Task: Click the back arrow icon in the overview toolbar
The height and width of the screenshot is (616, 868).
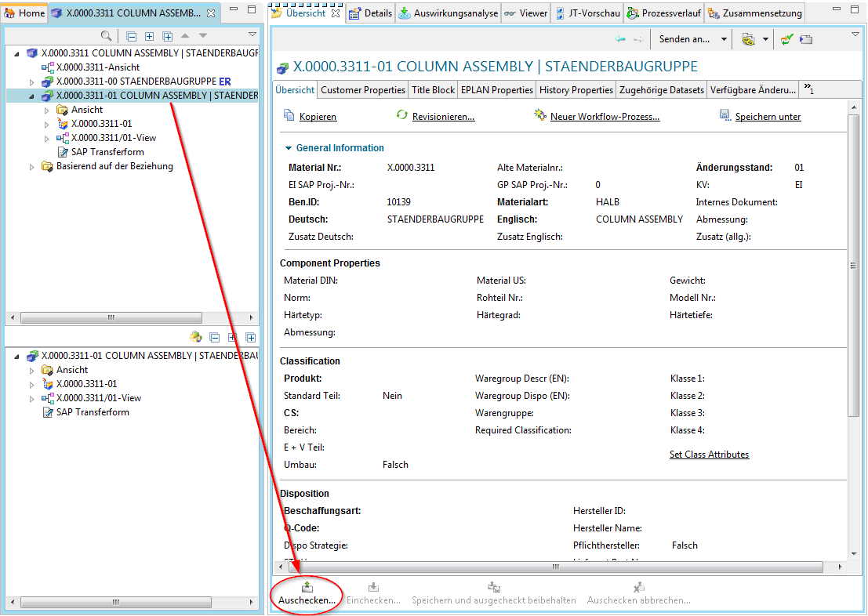Action: 620,39
